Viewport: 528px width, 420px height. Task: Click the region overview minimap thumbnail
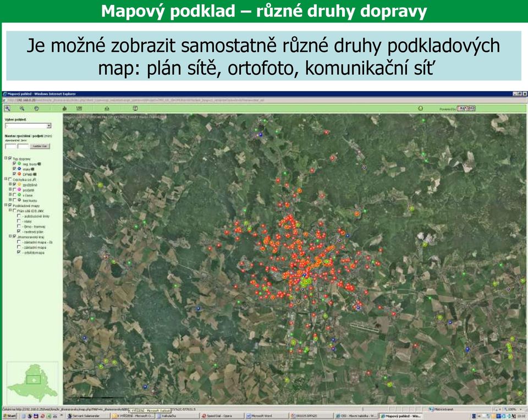point(32,382)
